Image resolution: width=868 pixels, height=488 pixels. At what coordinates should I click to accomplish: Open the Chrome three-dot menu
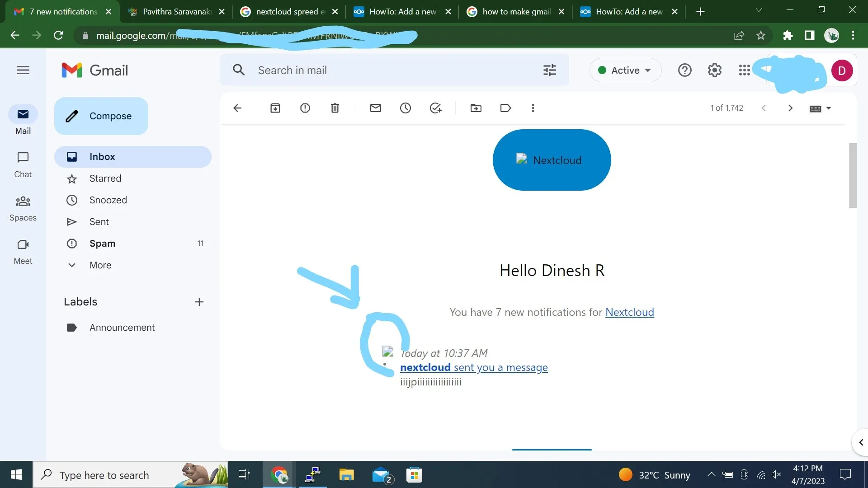[x=853, y=35]
